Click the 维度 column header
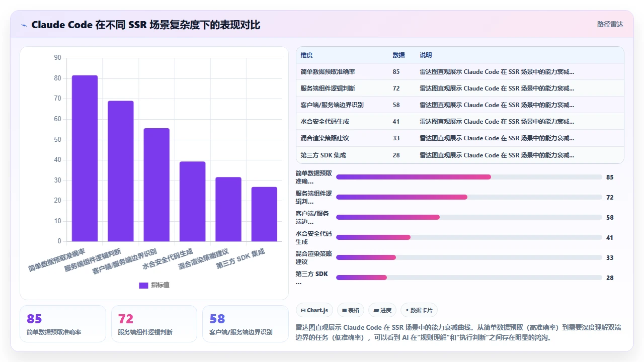The height and width of the screenshot is (362, 644). click(x=306, y=55)
